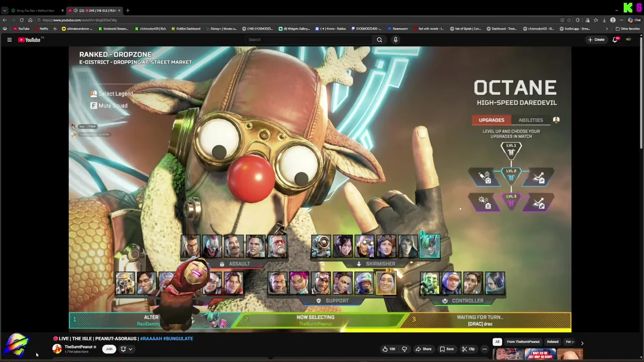
Task: Dislike the video with thumbs-down
Action: pyautogui.click(x=405, y=349)
